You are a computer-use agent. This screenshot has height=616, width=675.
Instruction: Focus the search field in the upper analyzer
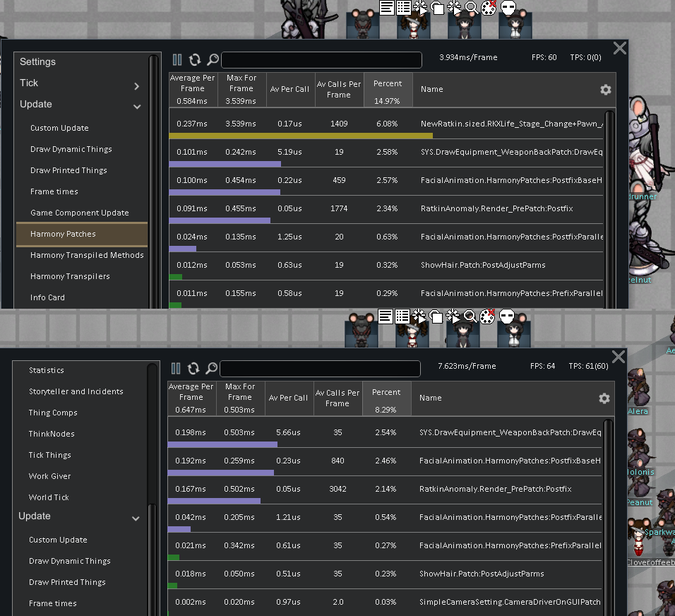(321, 60)
